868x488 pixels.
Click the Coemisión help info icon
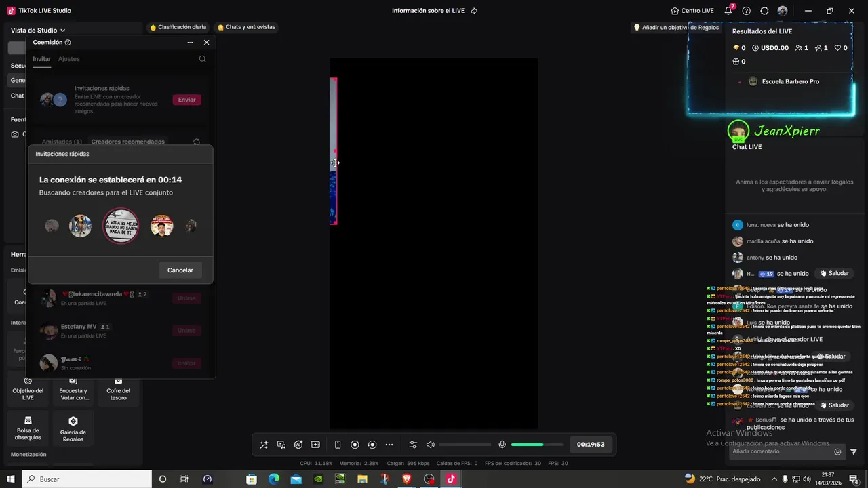pos(68,43)
